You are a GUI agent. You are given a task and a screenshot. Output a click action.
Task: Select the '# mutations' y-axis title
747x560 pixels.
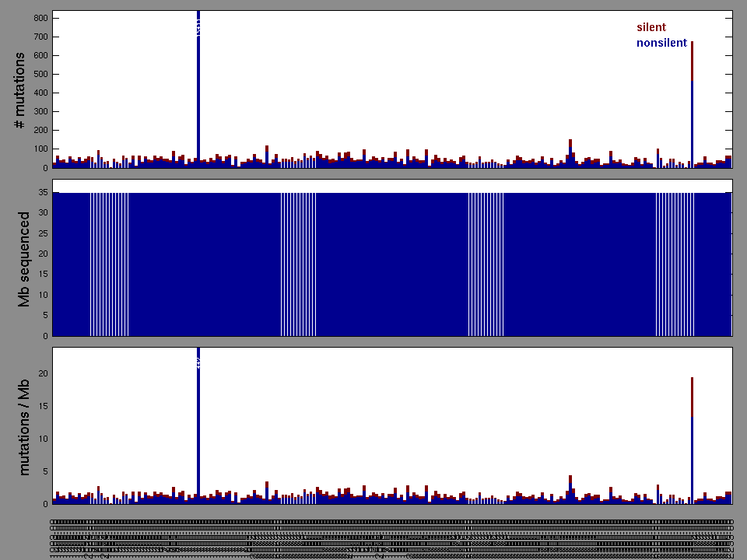21,90
